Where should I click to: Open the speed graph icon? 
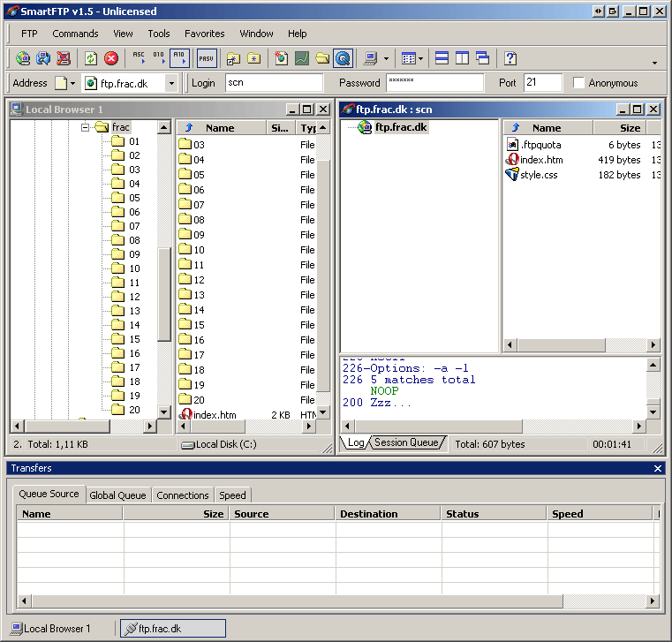point(302,58)
